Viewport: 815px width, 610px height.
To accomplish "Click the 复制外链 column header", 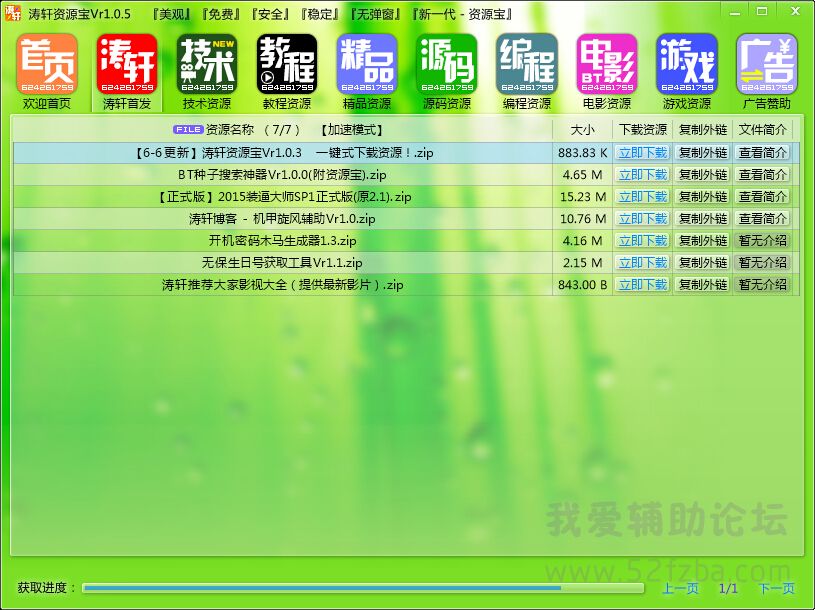I will point(703,129).
